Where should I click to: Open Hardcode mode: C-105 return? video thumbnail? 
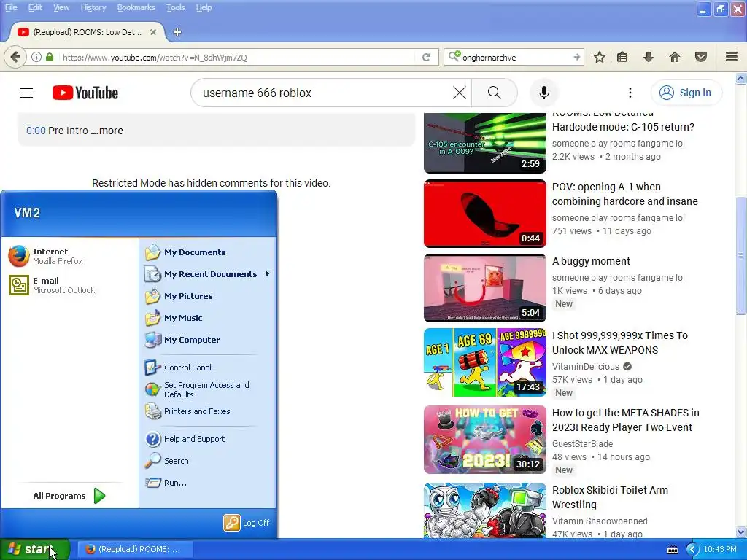(485, 143)
